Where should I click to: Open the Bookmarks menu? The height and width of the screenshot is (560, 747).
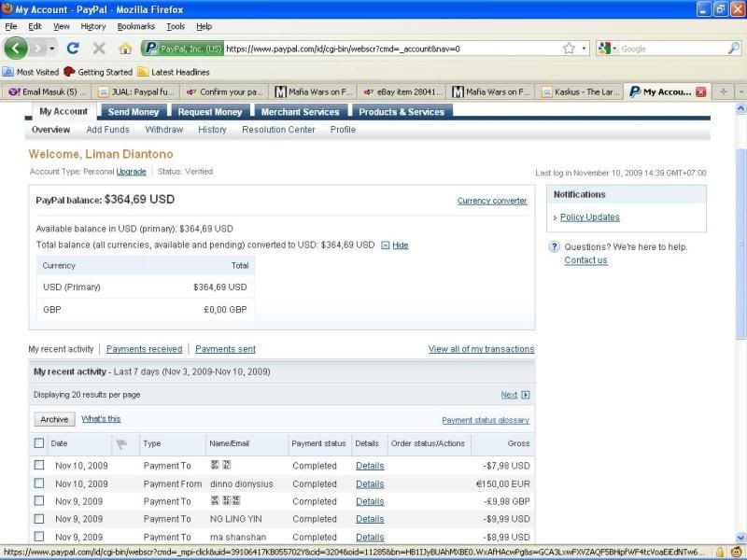tap(135, 26)
